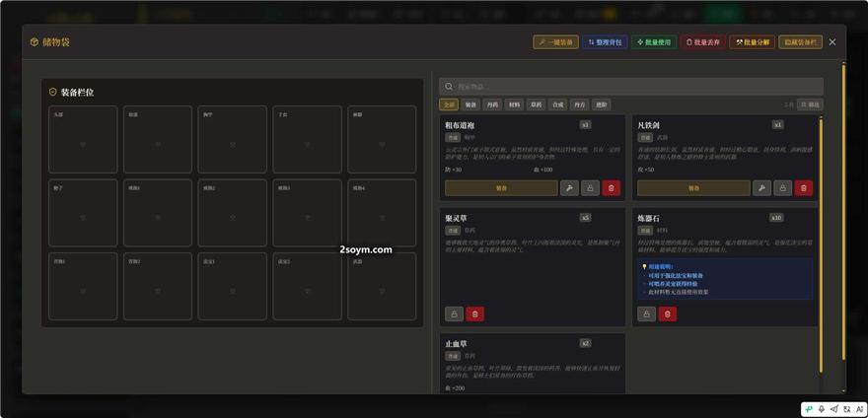The image size is (868, 418).
Task: Click the 胸甲 chest armor equipment slot
Action: tap(233, 140)
